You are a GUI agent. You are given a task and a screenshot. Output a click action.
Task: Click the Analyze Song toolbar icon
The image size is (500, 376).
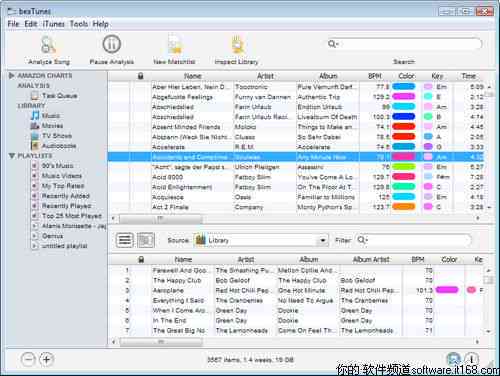(x=48, y=45)
